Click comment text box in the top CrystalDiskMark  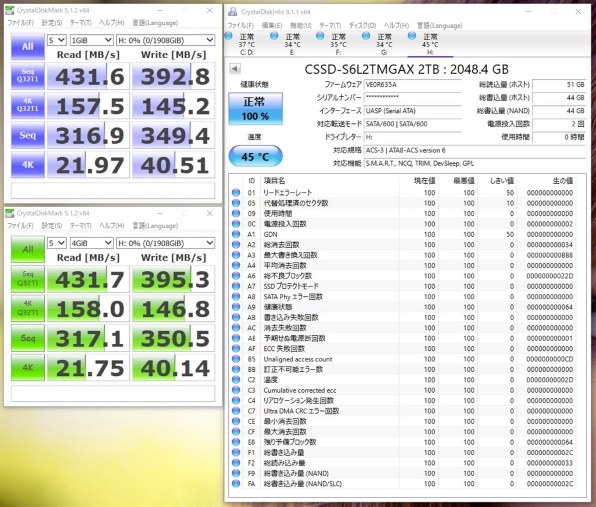click(113, 190)
